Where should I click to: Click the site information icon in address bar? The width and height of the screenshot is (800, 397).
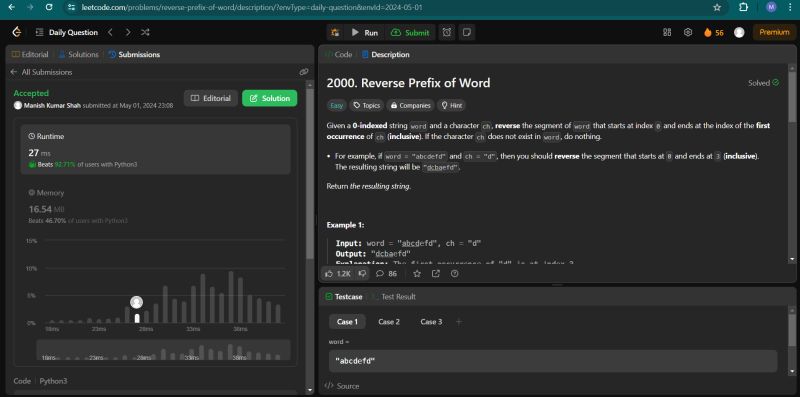coord(71,8)
